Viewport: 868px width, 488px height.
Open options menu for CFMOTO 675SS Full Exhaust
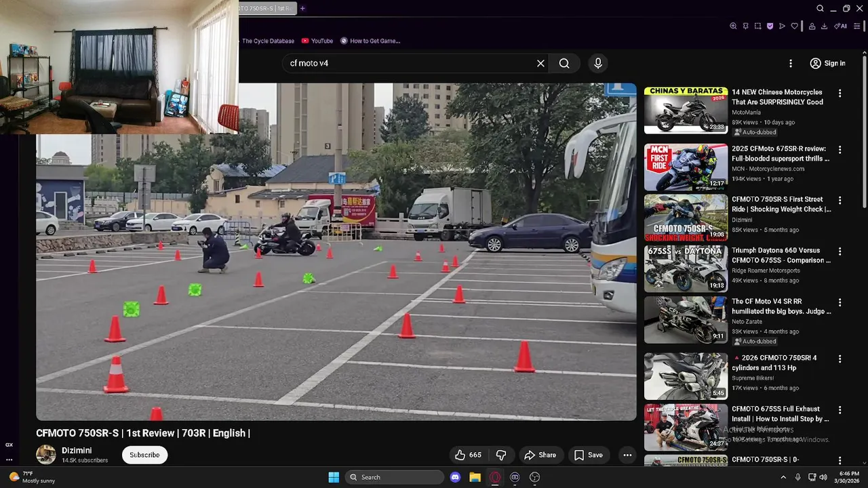click(x=840, y=409)
